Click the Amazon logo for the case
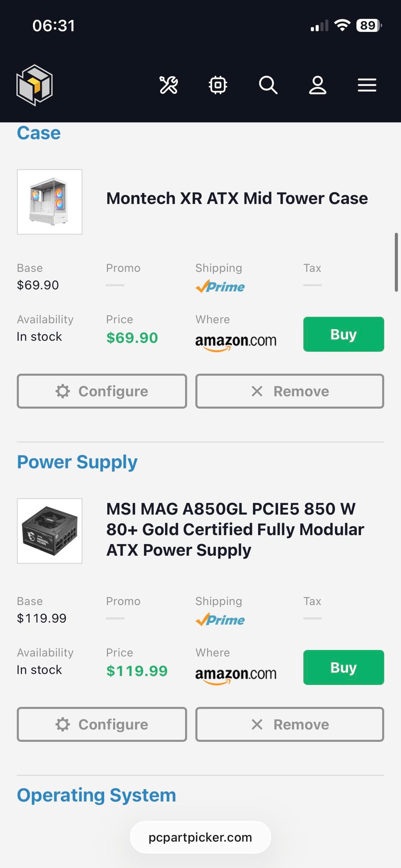 click(x=236, y=341)
